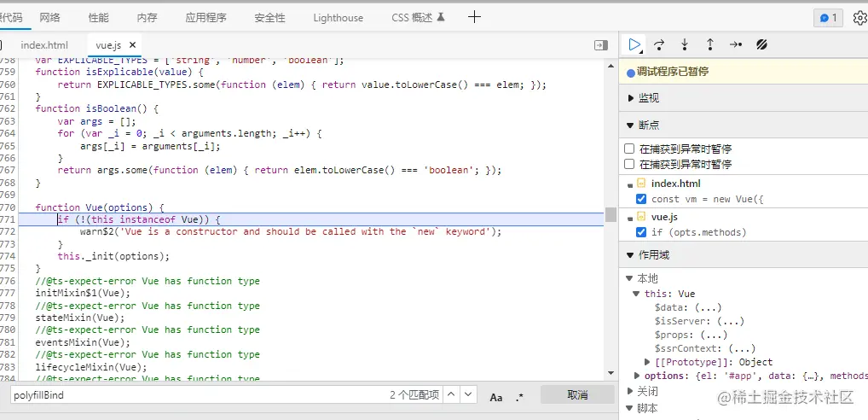Screen dimensions: 868x420
Task: Open the issues counter badge showing 1
Action: tap(828, 18)
